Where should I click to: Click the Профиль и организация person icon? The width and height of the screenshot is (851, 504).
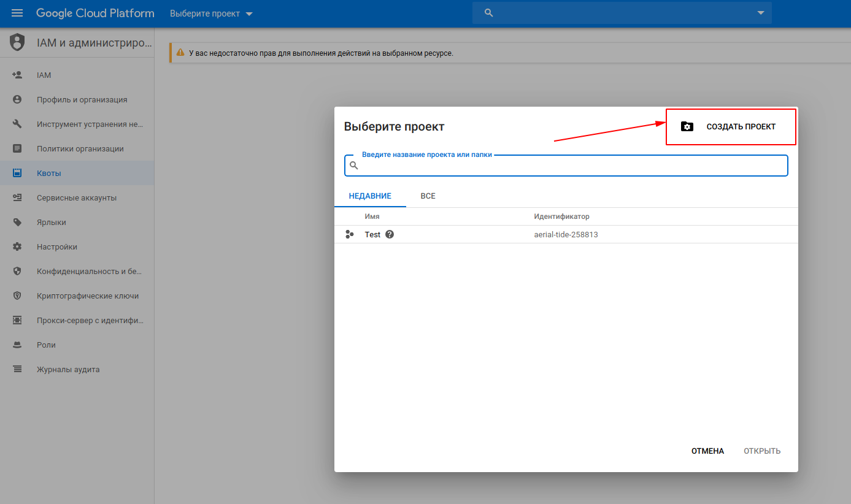click(17, 99)
